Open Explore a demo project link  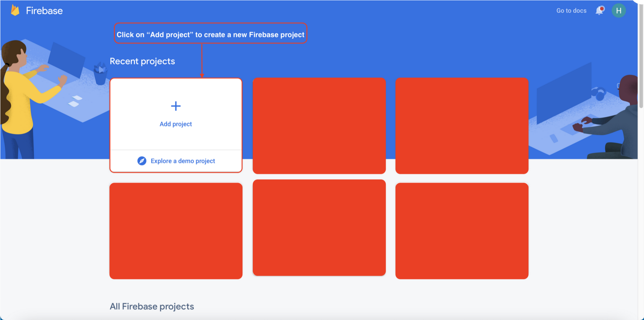pos(183,161)
